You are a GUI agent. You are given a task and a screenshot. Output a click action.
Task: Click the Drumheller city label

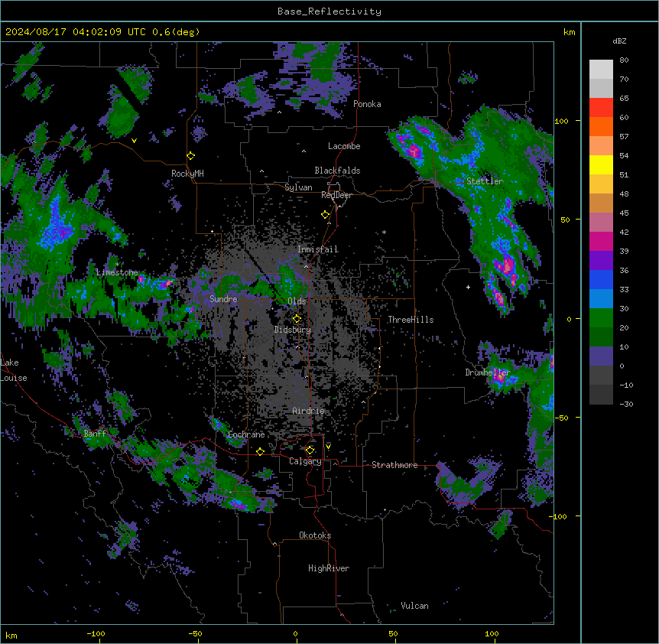coord(488,372)
